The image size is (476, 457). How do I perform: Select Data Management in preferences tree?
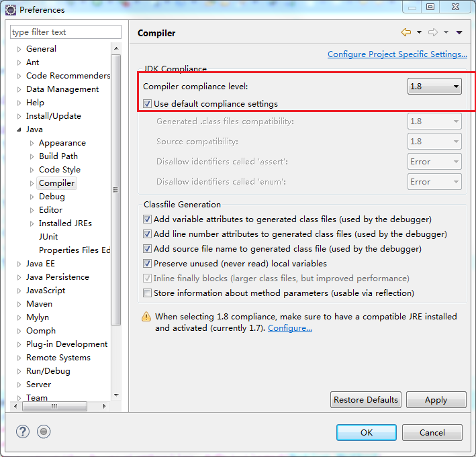(x=62, y=89)
